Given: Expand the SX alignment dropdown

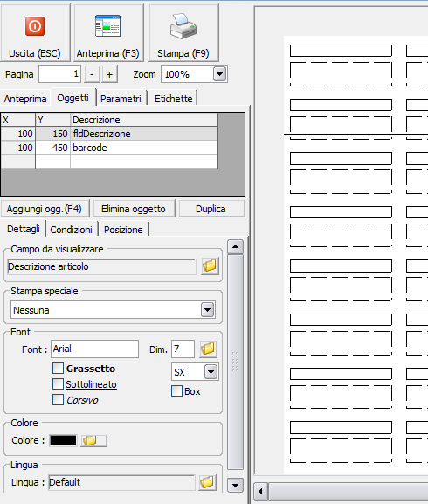Looking at the screenshot, I should (x=211, y=372).
